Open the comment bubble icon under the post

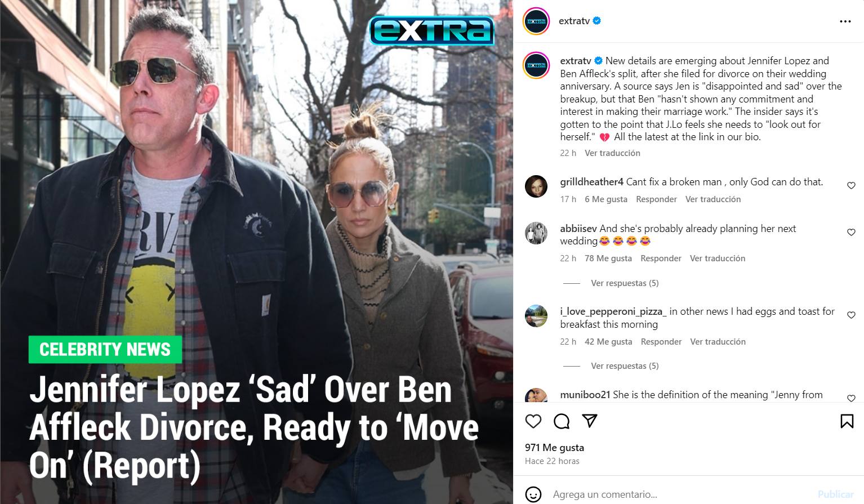[562, 421]
